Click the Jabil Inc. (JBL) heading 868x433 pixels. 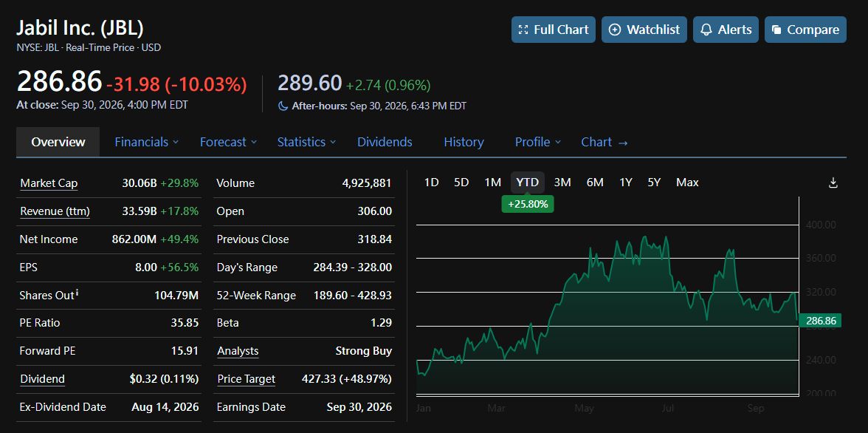[x=80, y=28]
